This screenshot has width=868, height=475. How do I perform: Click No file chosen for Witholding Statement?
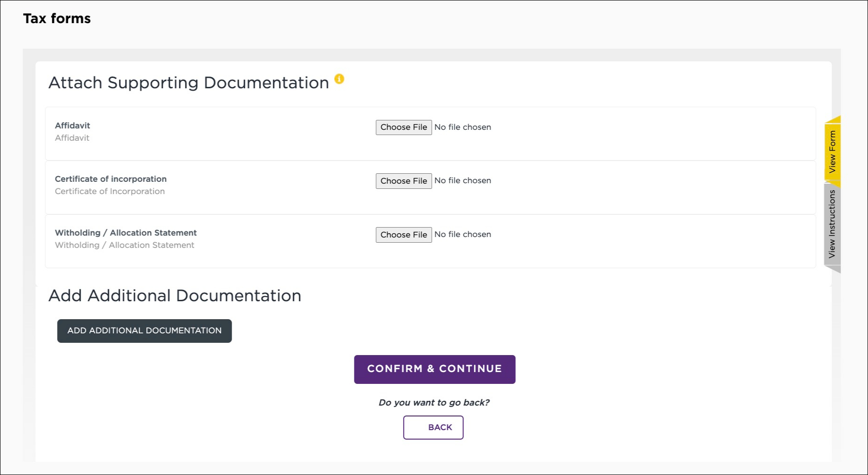click(462, 234)
